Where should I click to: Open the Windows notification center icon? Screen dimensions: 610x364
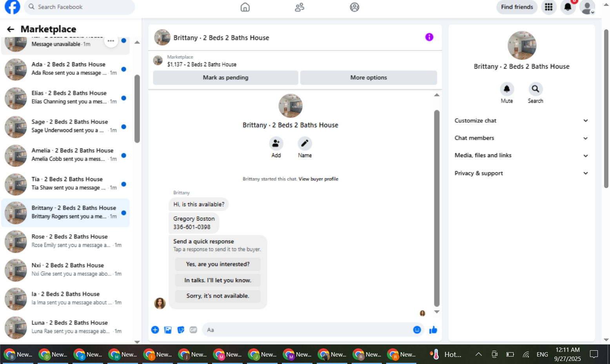pyautogui.click(x=594, y=354)
